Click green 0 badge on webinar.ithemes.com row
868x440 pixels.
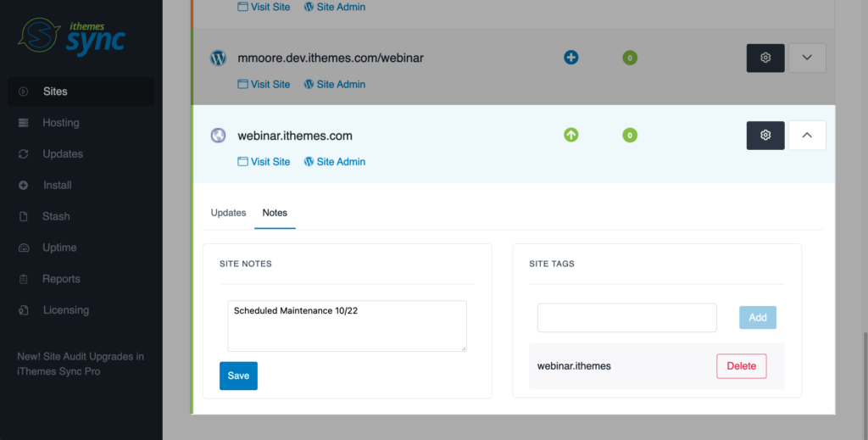coord(630,135)
